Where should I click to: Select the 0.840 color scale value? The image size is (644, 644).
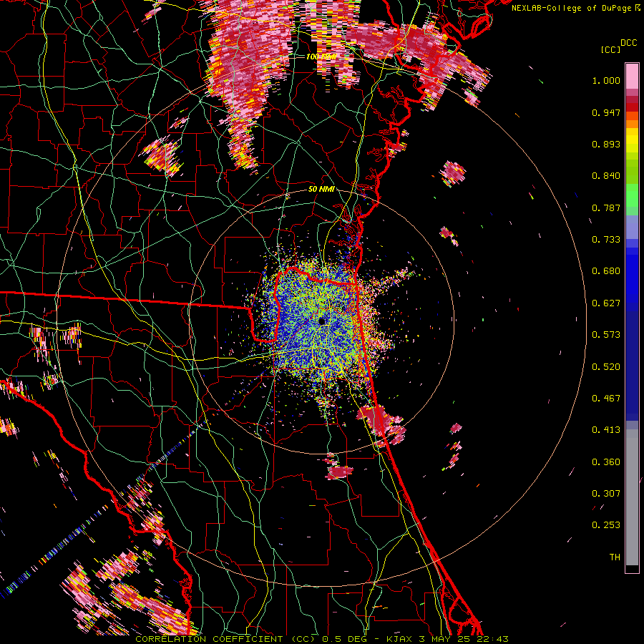(x=606, y=176)
